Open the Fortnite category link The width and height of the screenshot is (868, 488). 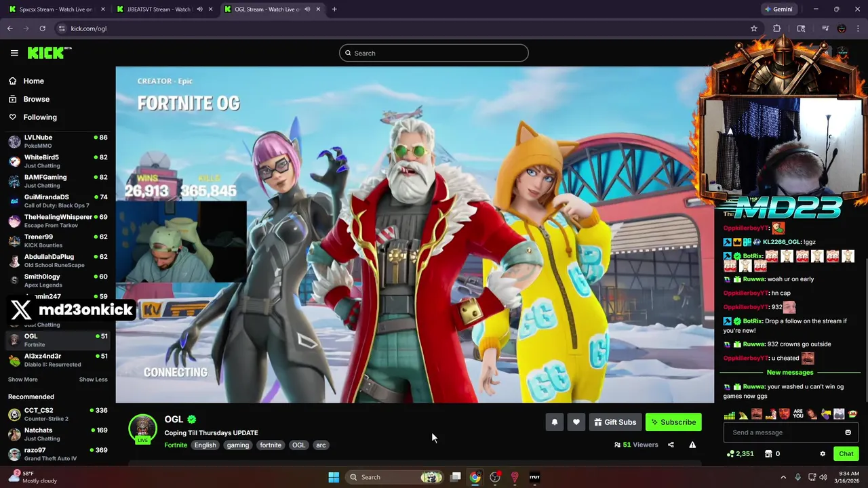click(x=176, y=445)
